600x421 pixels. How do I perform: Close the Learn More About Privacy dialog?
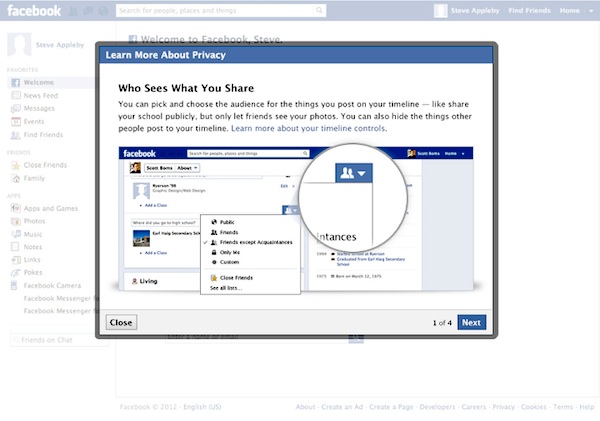(x=121, y=323)
